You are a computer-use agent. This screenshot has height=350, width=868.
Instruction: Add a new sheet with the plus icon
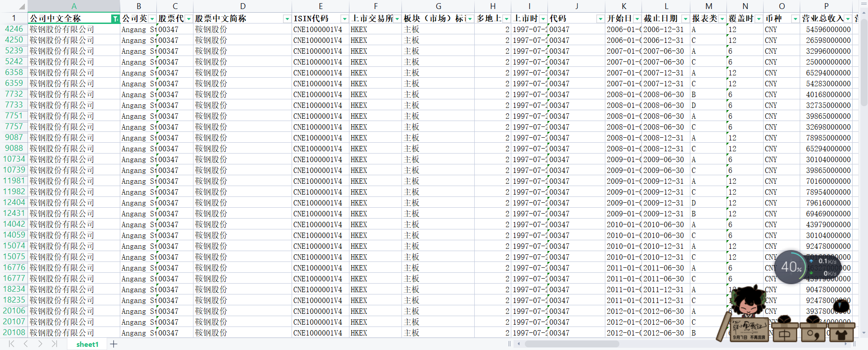(113, 344)
